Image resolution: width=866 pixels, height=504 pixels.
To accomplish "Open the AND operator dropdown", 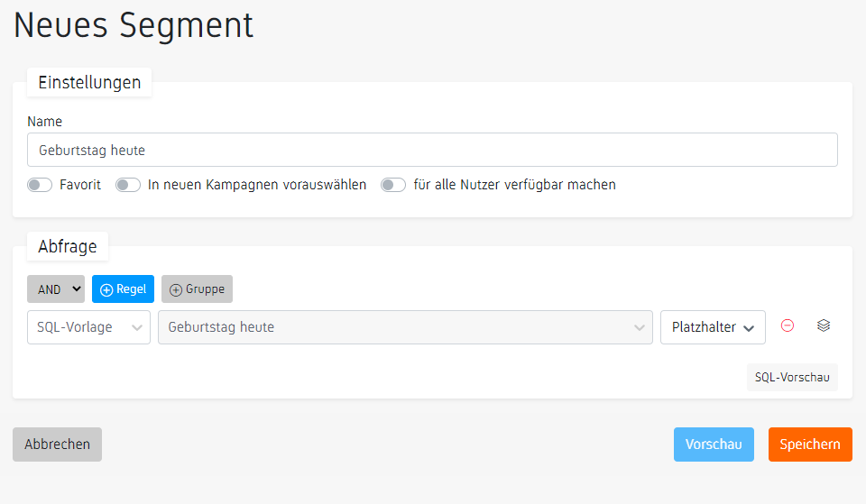I will (x=56, y=289).
